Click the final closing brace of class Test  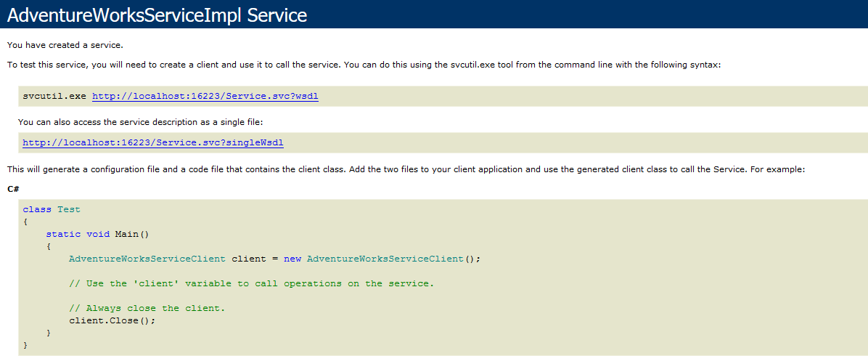point(25,345)
